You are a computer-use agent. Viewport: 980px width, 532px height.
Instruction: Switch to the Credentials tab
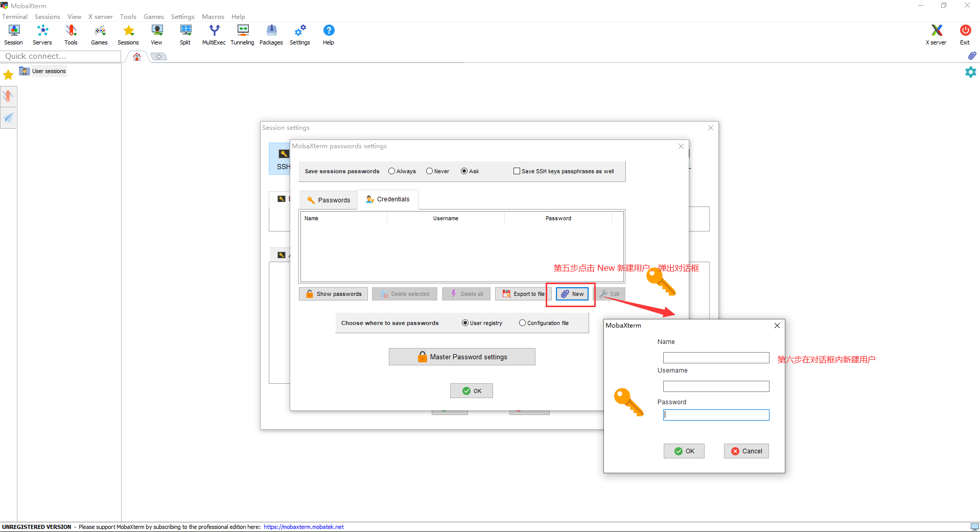(x=387, y=199)
